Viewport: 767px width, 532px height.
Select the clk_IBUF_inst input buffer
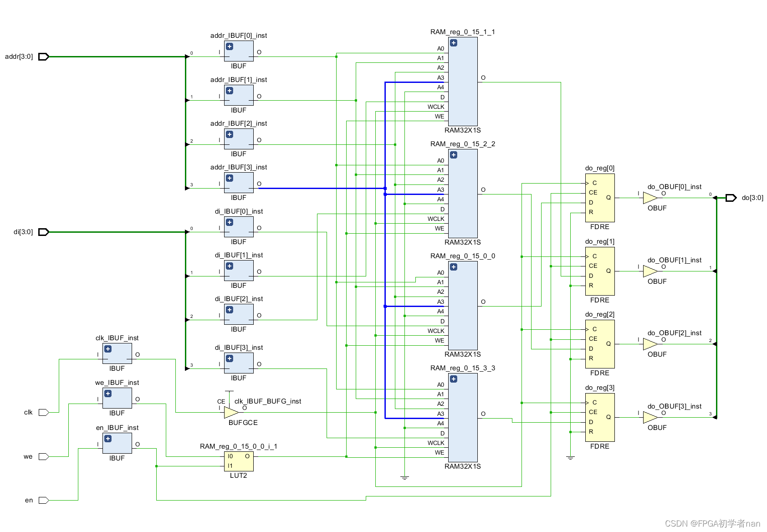coord(117,353)
